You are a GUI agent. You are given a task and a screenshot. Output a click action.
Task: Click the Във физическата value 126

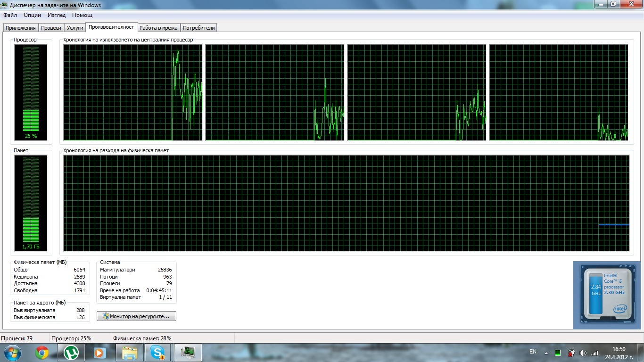pyautogui.click(x=81, y=317)
